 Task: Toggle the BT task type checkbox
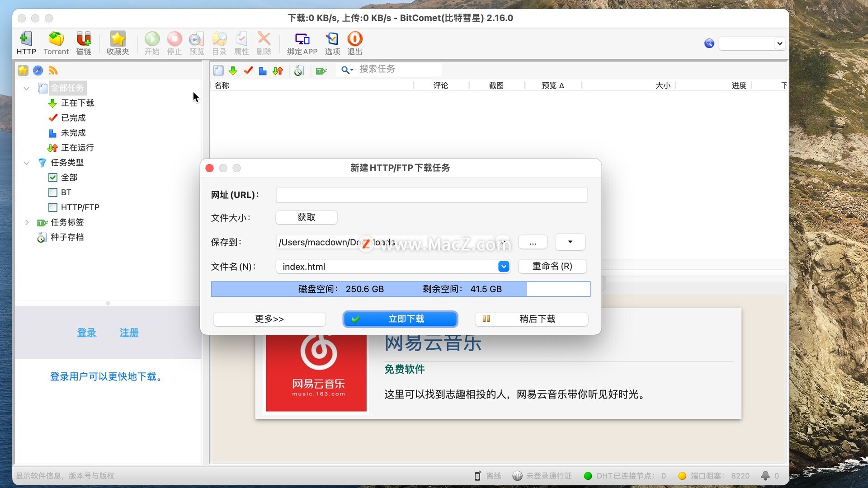(53, 192)
